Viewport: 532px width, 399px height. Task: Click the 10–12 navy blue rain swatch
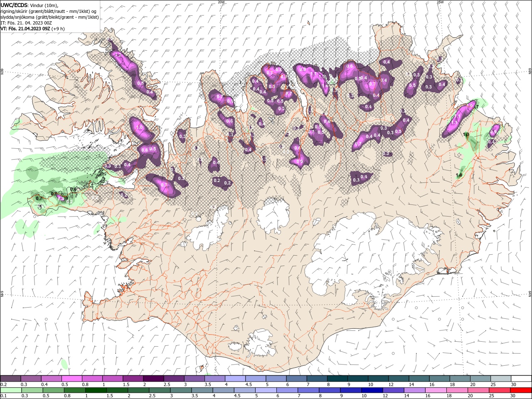click(372, 390)
